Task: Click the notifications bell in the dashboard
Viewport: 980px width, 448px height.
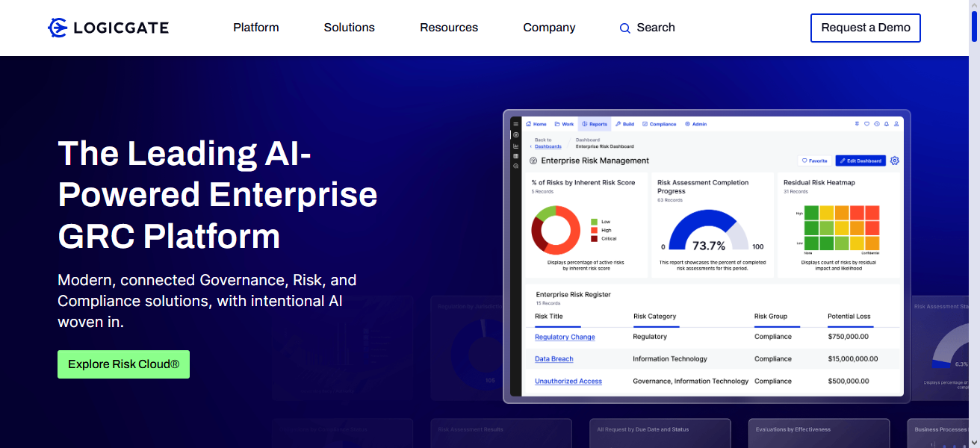Action: [x=886, y=124]
